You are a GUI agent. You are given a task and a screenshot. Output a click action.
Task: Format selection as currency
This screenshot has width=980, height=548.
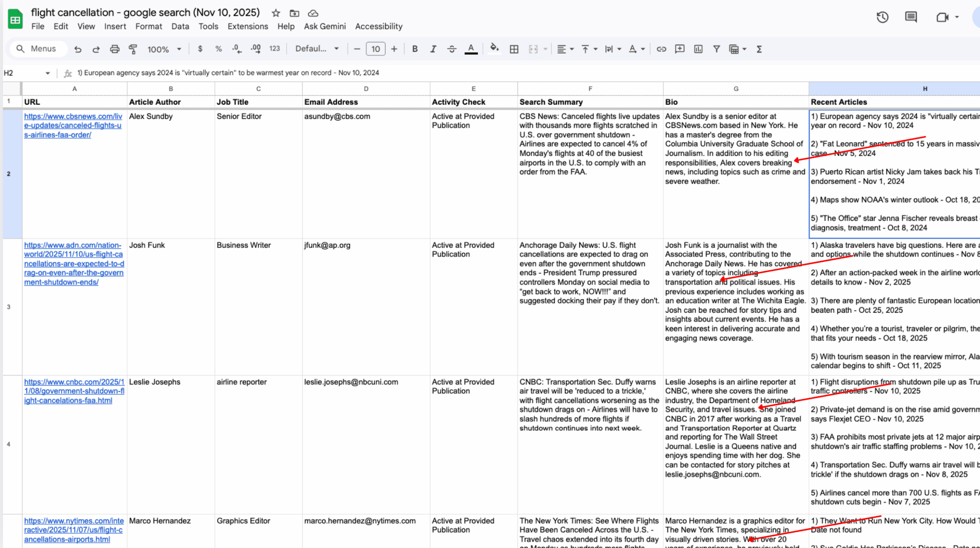tap(200, 49)
